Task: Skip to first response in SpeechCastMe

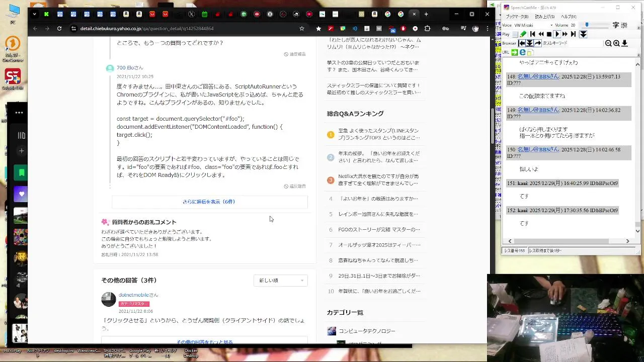Action: point(532,34)
